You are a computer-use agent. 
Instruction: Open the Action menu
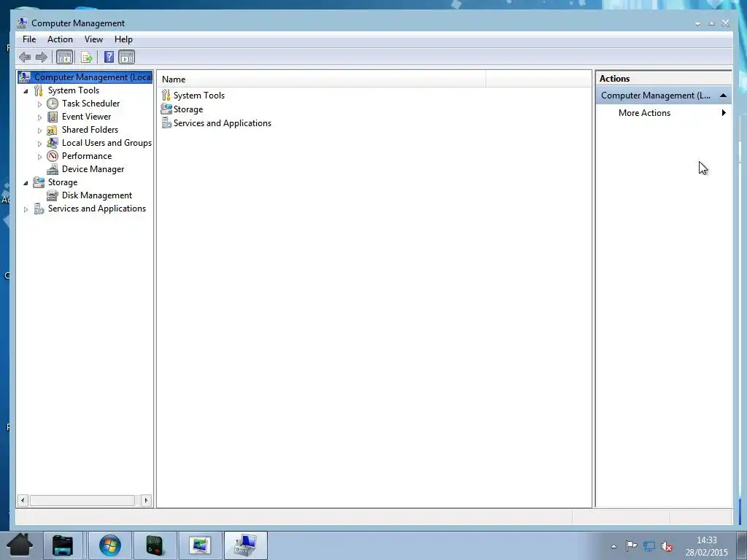point(60,39)
